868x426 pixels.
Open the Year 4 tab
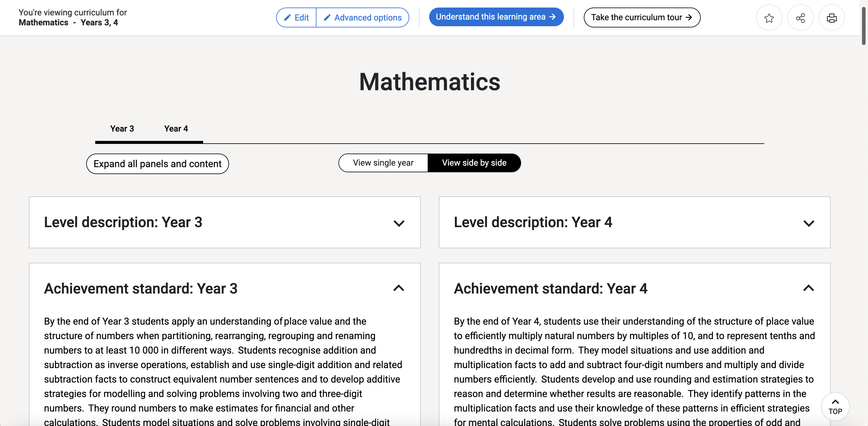point(176,129)
